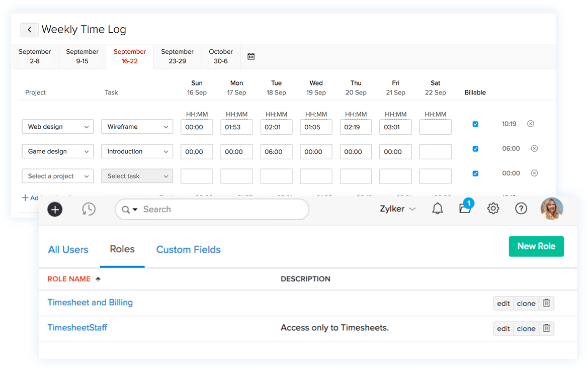Image resolution: width=588 pixels, height=370 pixels.
Task: Open the Help icon
Action: coord(521,208)
